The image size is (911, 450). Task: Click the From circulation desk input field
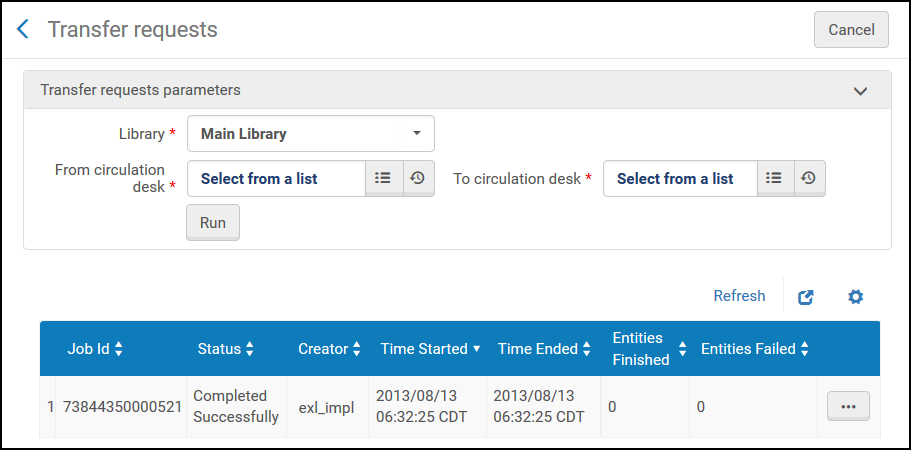277,178
